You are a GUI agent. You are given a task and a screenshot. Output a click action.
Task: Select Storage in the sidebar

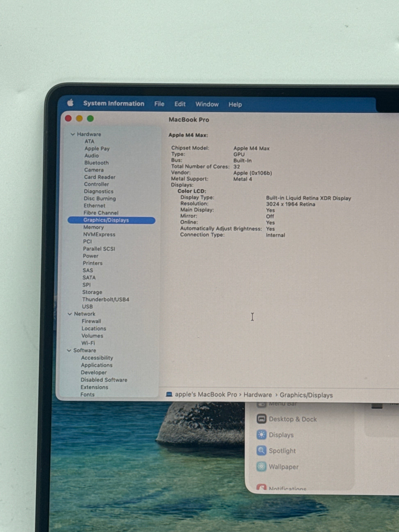[92, 292]
